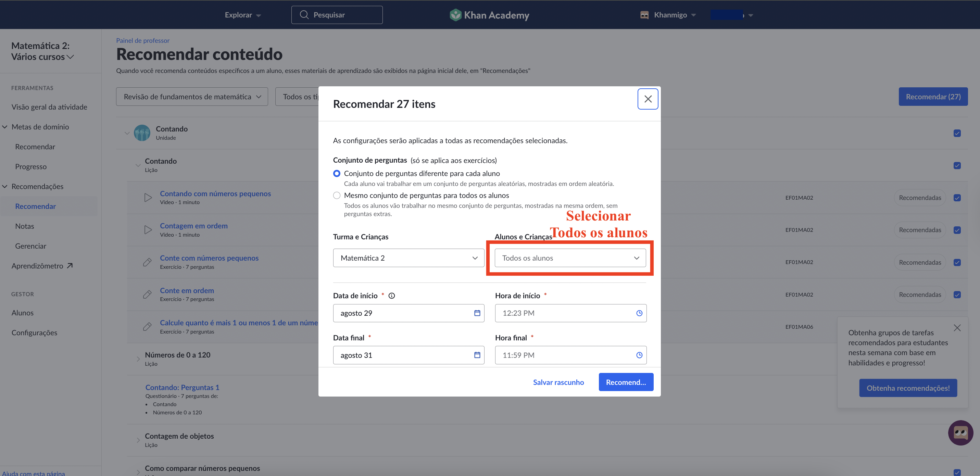The image size is (980, 476).
Task: Open Configurações in sidebar
Action: pos(34,333)
